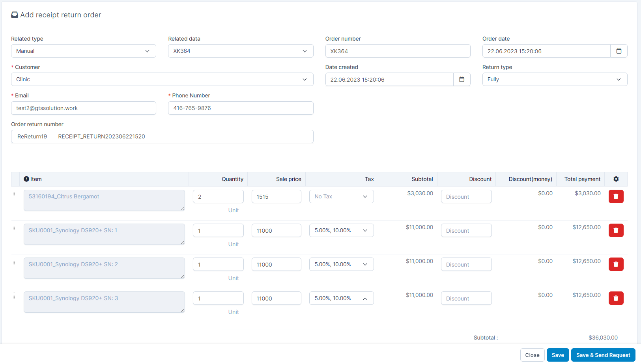
Task: Click the Email input field
Action: tap(84, 108)
